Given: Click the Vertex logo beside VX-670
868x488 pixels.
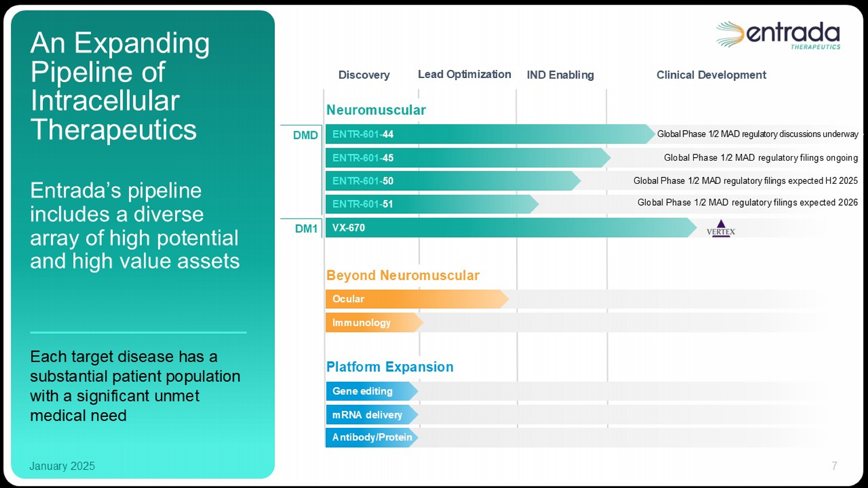Looking at the screenshot, I should point(720,228).
